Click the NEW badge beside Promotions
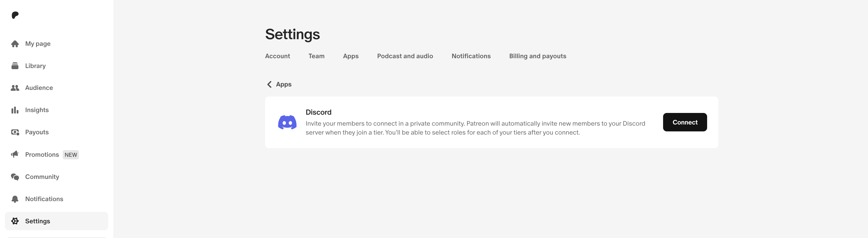This screenshot has height=238, width=868. pyautogui.click(x=71, y=155)
